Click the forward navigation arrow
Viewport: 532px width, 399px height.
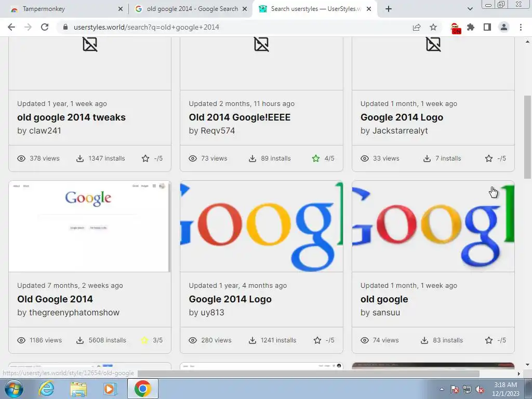(28, 27)
